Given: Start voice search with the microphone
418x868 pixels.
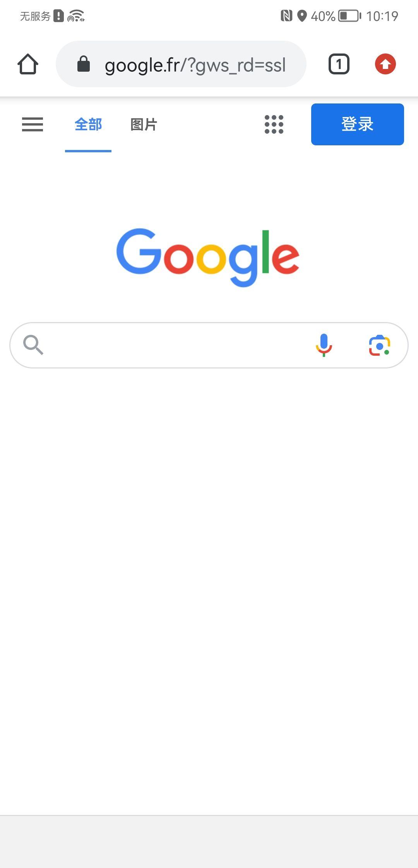Looking at the screenshot, I should pos(324,345).
